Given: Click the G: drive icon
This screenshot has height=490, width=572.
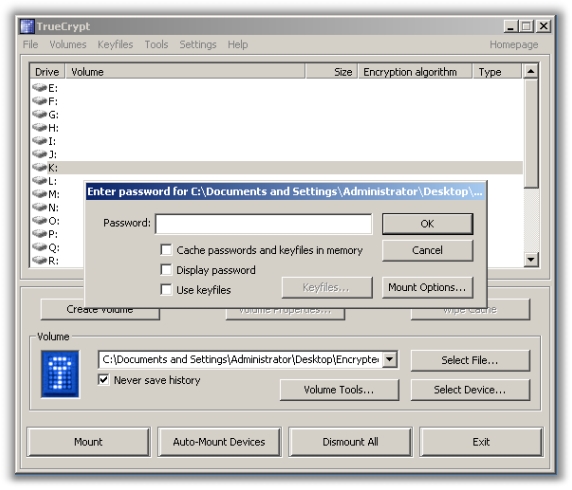Looking at the screenshot, I should [x=39, y=114].
